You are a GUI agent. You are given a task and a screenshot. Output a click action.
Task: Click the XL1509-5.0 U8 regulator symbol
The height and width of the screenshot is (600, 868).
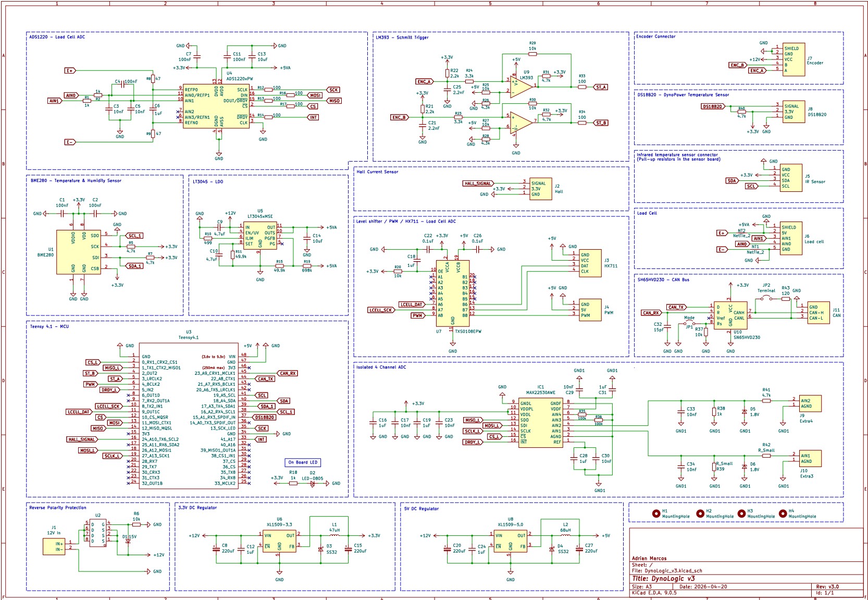(x=511, y=541)
